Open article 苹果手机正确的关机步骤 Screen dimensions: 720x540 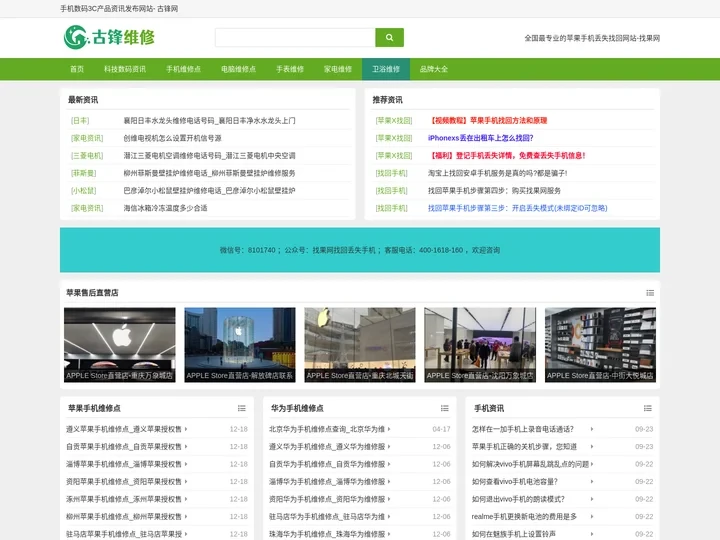tap(524, 447)
